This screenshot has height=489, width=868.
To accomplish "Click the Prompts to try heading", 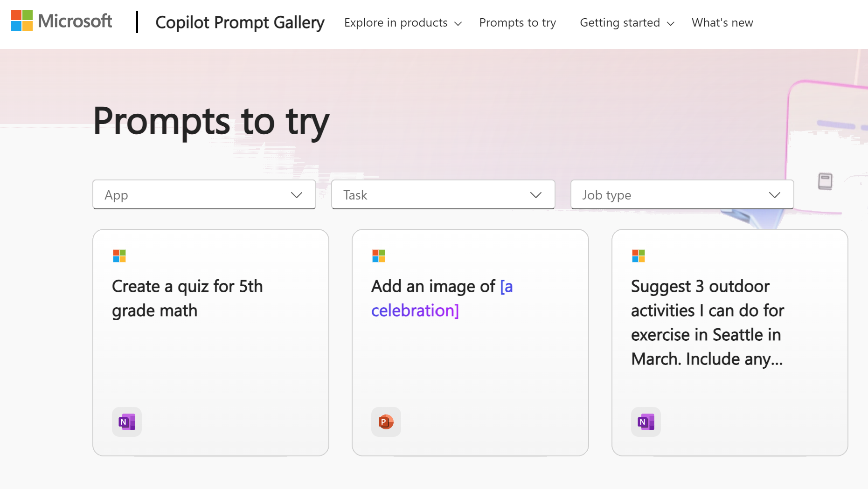I will click(211, 121).
